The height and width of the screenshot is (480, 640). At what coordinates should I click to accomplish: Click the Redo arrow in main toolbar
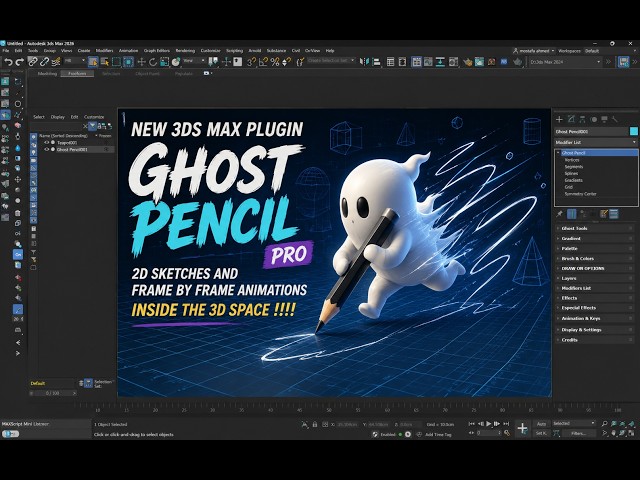[x=19, y=62]
